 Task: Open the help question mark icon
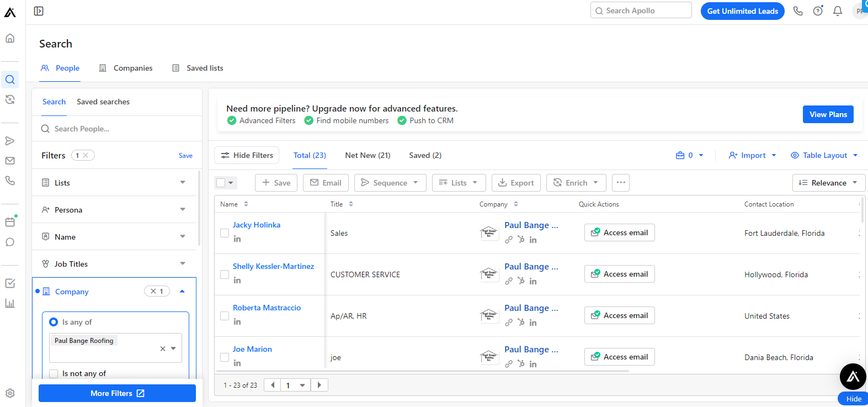pyautogui.click(x=818, y=11)
